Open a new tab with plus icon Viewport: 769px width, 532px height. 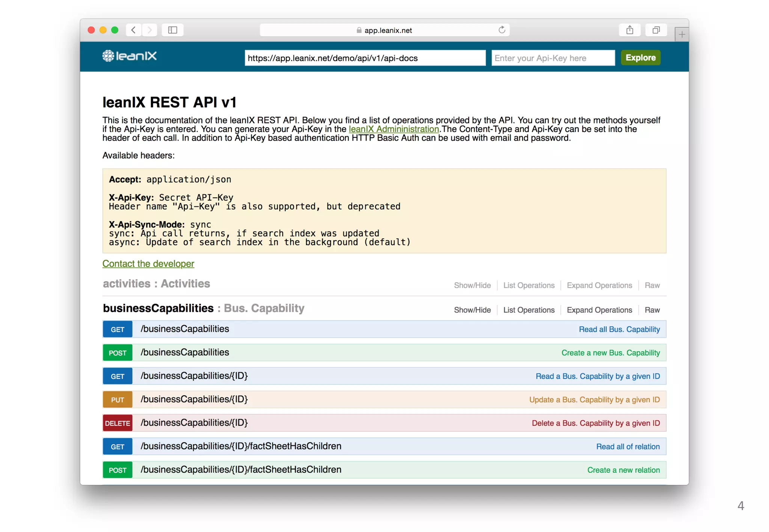pos(682,35)
